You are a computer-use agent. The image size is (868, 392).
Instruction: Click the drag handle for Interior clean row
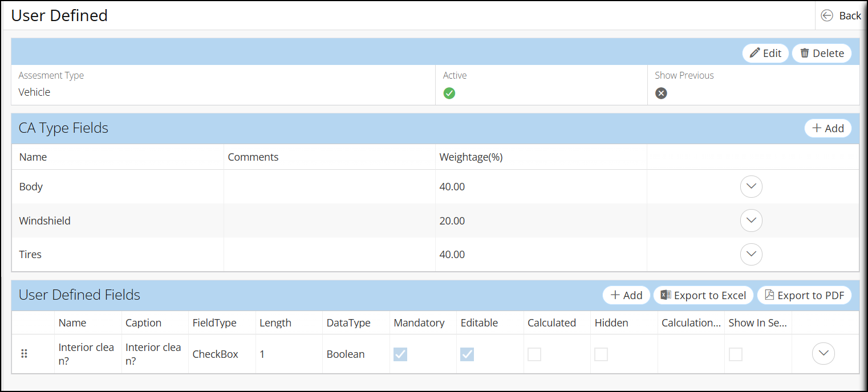[x=25, y=354]
